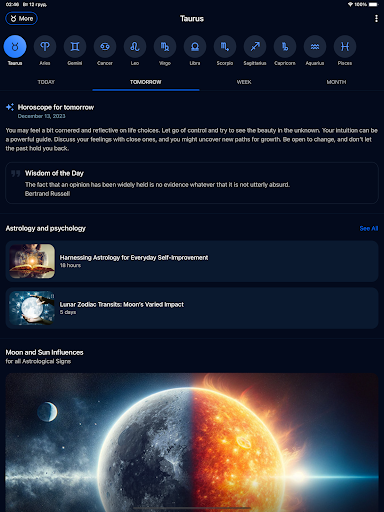Viewport: 384px width, 512px height.
Task: Pick the Capricorn sign icon
Action: click(285, 46)
